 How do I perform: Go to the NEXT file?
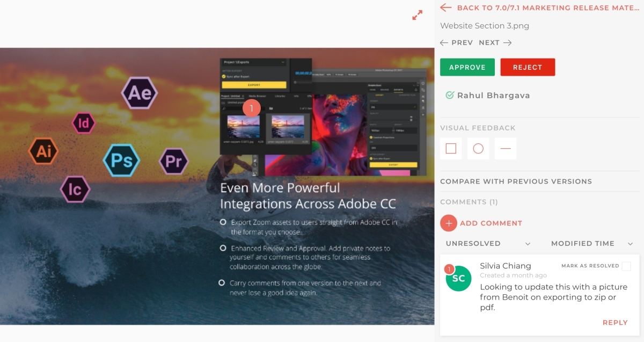(495, 42)
